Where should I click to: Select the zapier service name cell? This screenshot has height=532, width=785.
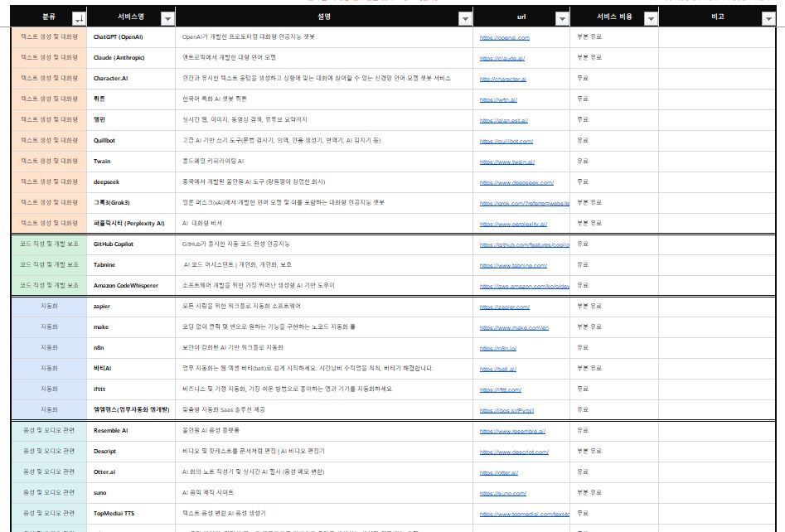point(131,307)
